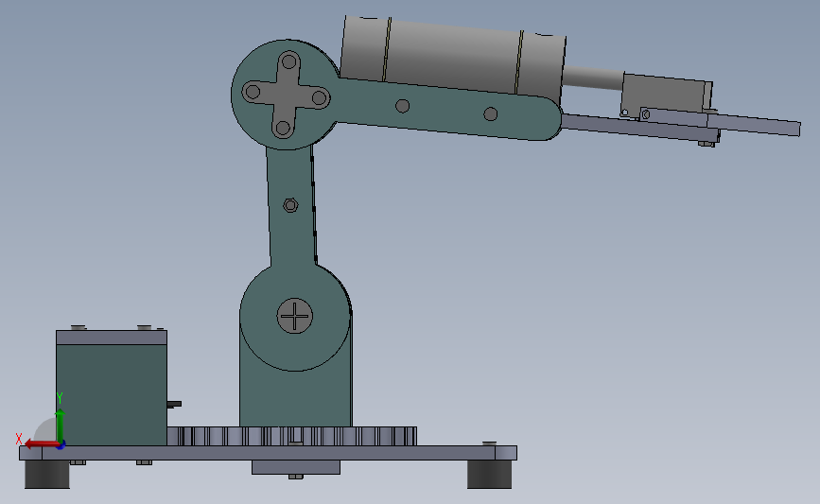Select the flat base plate edge

269,453
